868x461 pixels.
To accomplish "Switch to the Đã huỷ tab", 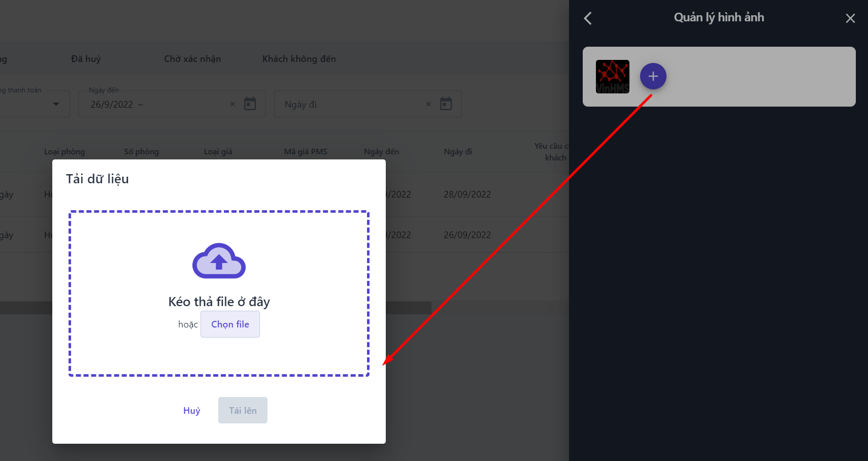I will 86,59.
